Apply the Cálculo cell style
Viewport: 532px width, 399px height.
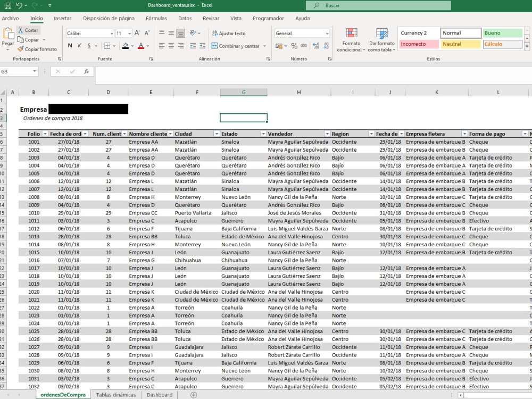pos(503,44)
